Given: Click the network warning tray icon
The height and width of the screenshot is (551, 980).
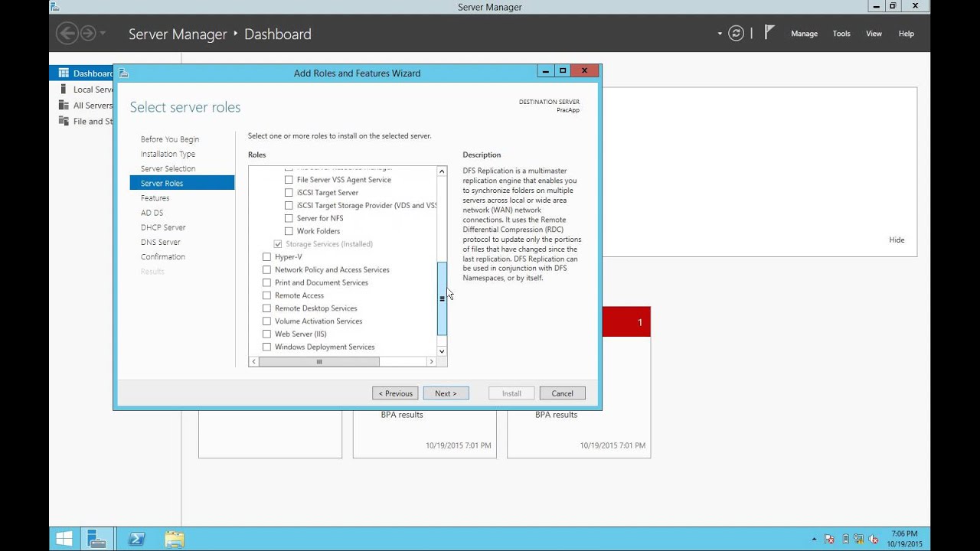Looking at the screenshot, I should click(859, 540).
